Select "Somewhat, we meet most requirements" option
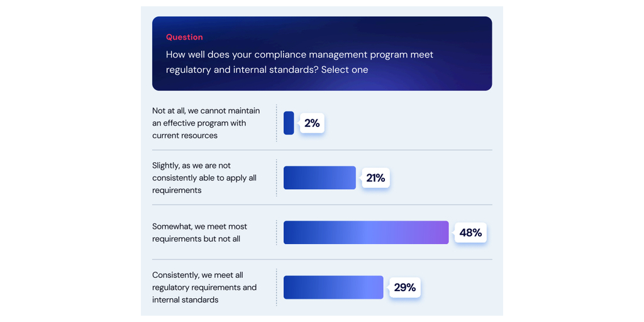 pos(199,233)
